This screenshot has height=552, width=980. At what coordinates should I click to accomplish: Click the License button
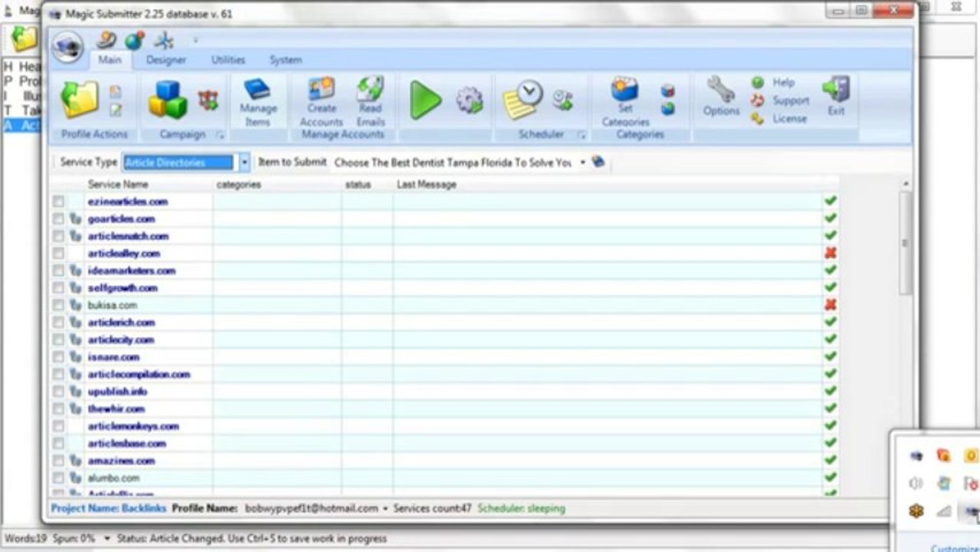[778, 119]
